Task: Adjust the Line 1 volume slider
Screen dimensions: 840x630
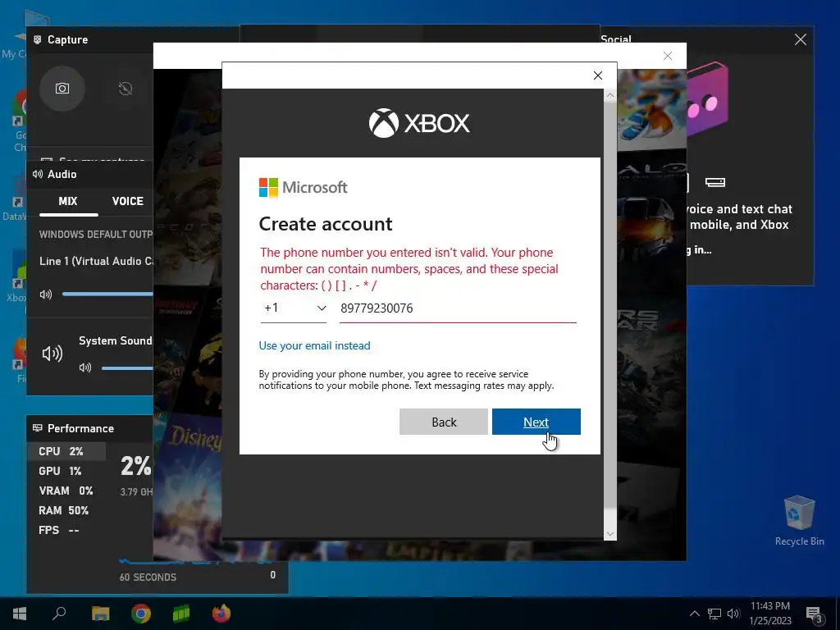Action: coord(107,294)
